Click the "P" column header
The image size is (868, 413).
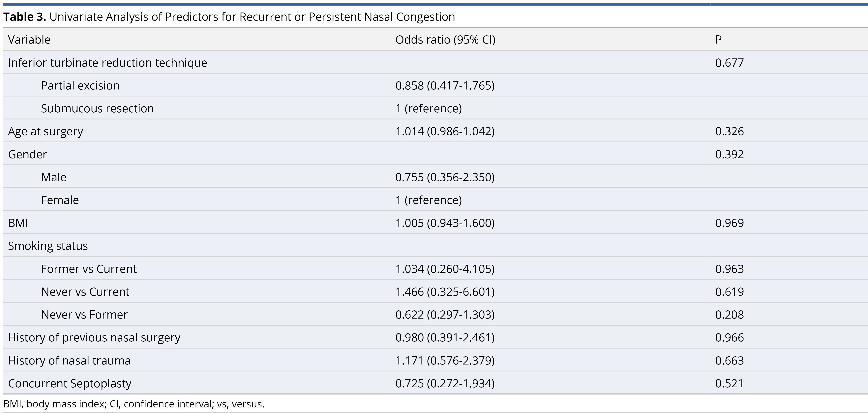tap(718, 40)
